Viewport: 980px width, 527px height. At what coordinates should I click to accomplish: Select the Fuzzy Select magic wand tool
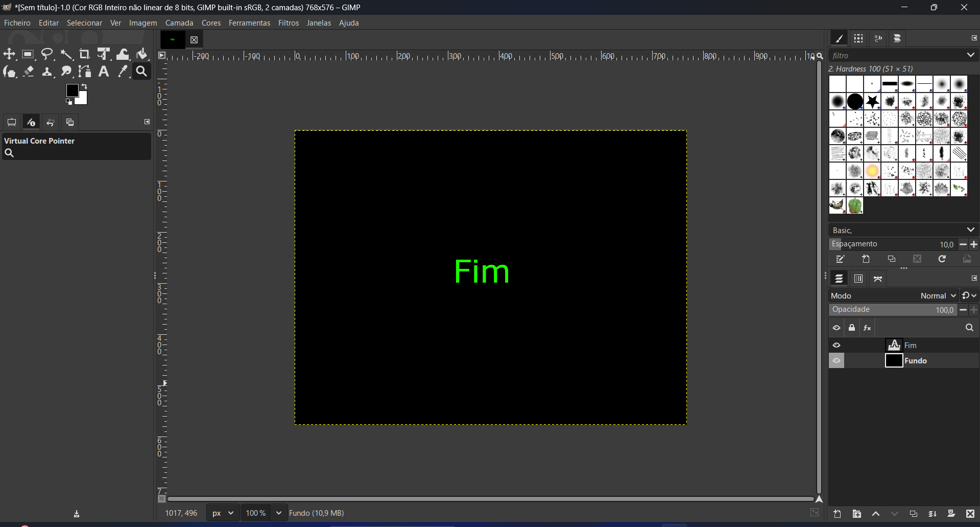[66, 54]
